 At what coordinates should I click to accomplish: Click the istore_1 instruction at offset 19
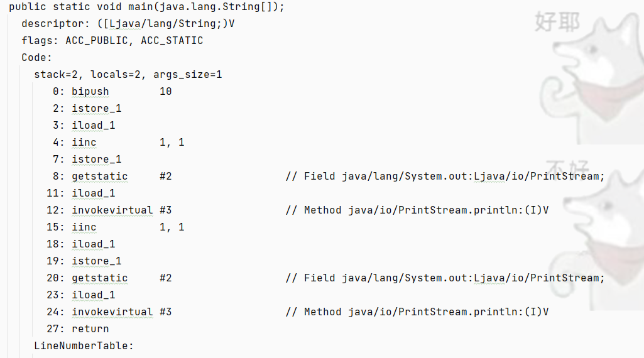(x=97, y=261)
